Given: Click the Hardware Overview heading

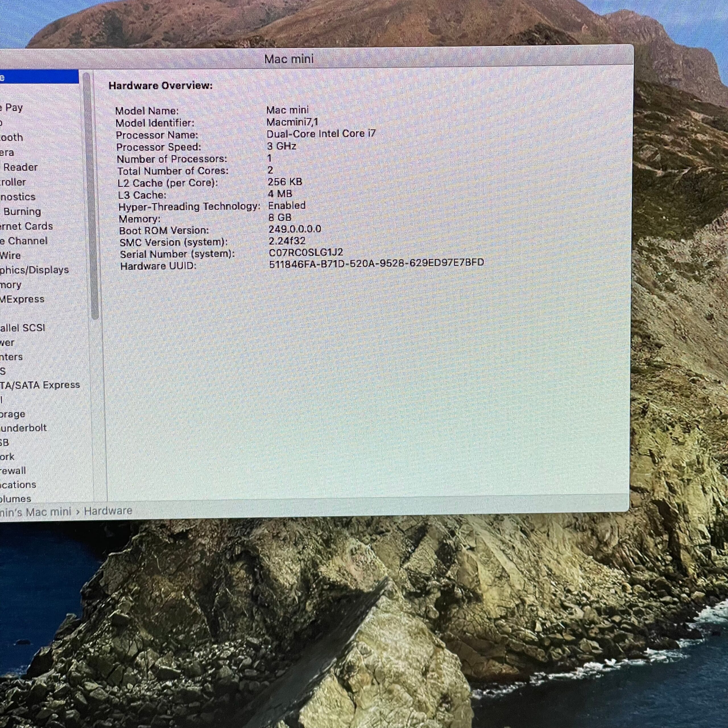Looking at the screenshot, I should [160, 86].
